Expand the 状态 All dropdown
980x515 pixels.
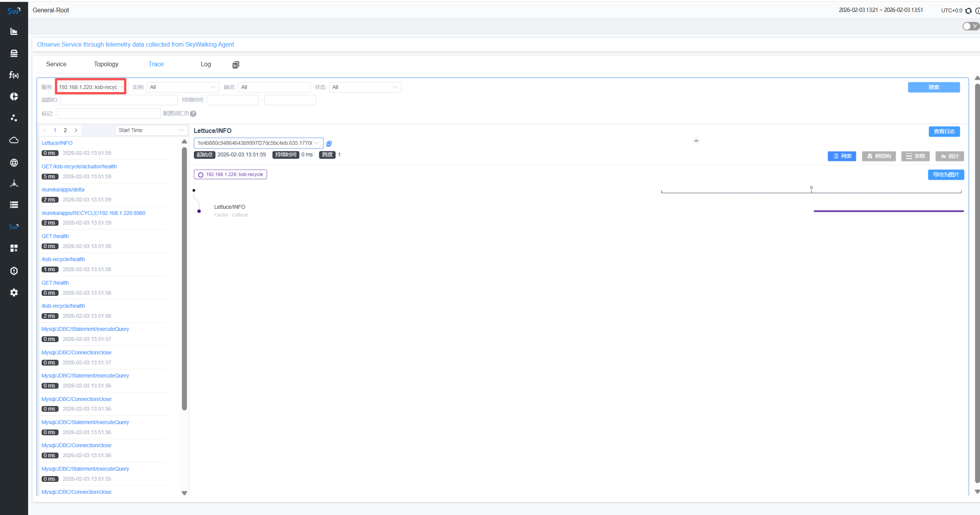click(365, 87)
